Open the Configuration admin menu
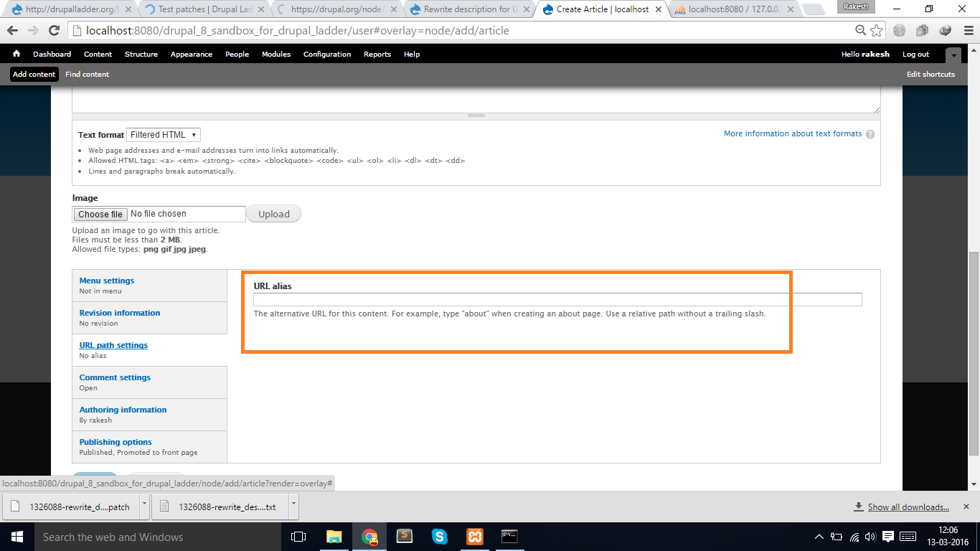This screenshot has width=980, height=551. [326, 54]
